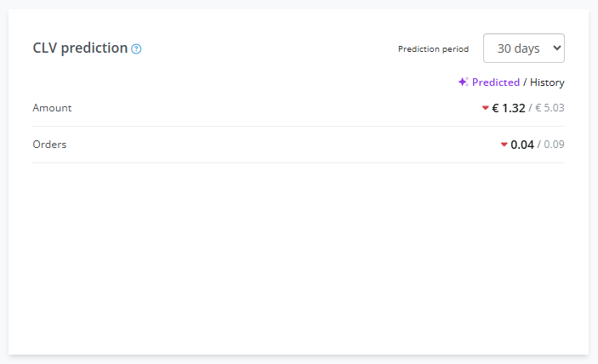598x364 pixels.
Task: Click the slash between Predicted and History
Action: click(x=525, y=82)
